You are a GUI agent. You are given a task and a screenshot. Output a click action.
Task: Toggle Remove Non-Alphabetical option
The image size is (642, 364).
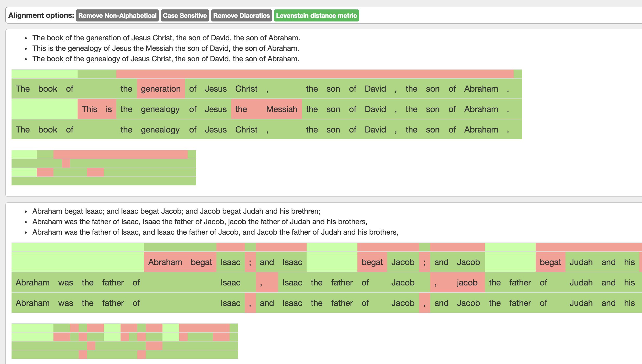point(117,16)
